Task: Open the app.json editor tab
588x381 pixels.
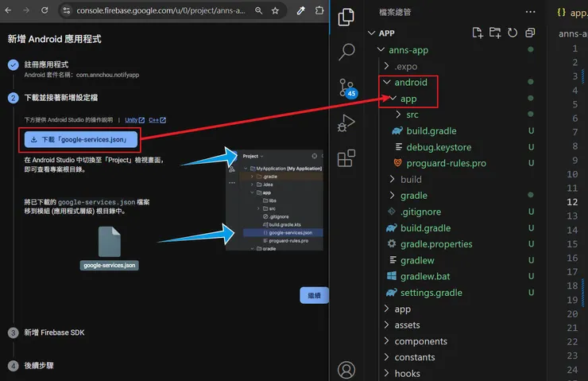Action: (571, 12)
